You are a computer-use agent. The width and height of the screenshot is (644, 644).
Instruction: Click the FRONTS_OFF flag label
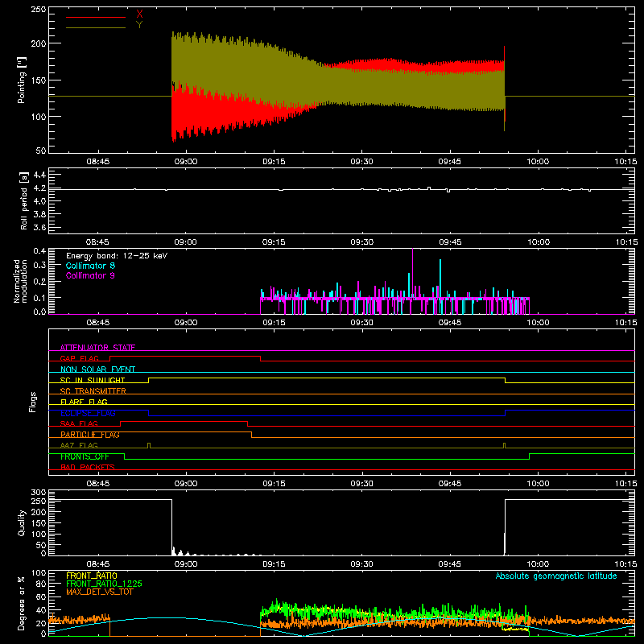85,456
